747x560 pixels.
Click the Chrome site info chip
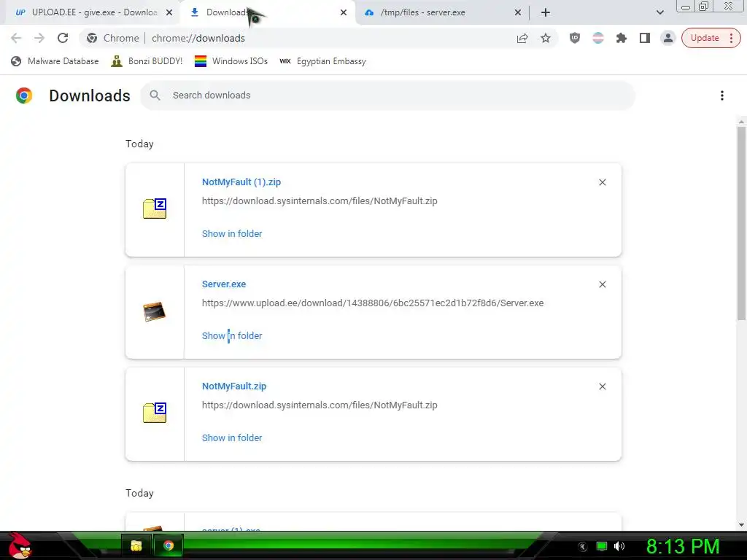point(113,38)
